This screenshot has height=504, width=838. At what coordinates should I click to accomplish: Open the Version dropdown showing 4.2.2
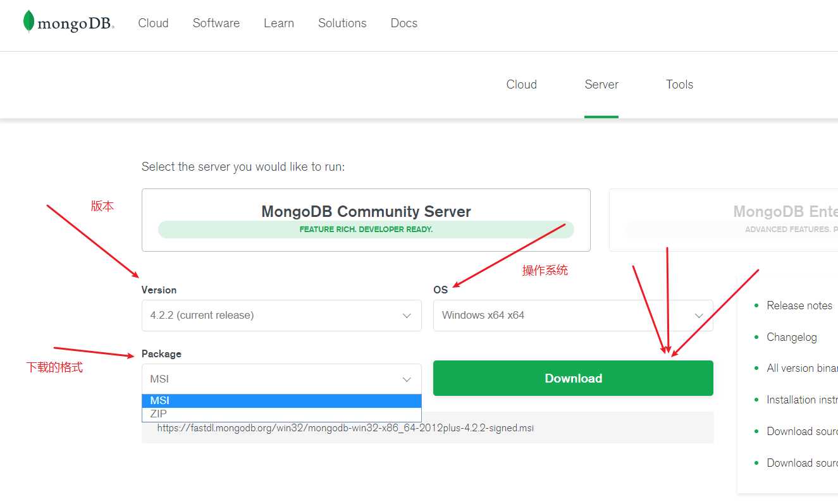(x=281, y=316)
